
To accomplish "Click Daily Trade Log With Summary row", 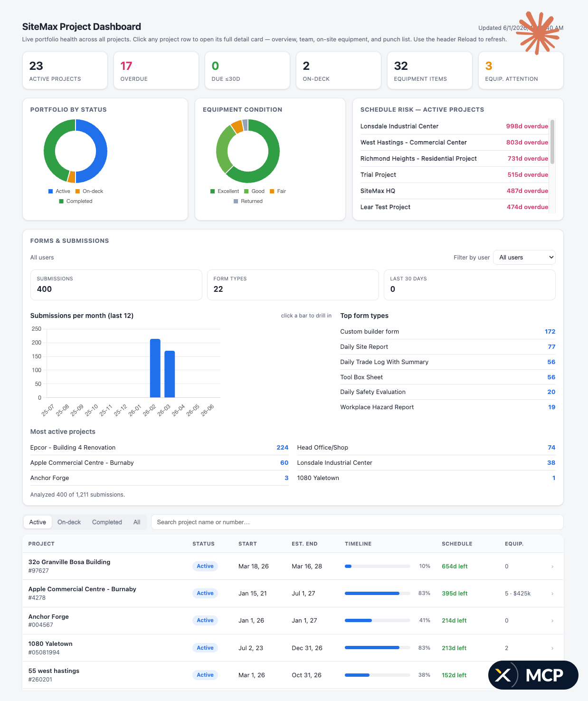I will [x=447, y=362].
